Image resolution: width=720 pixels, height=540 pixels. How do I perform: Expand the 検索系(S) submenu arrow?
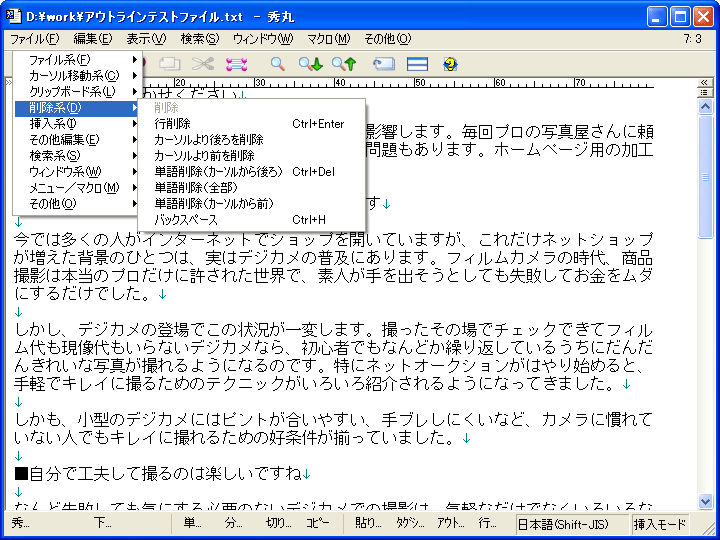click(135, 156)
